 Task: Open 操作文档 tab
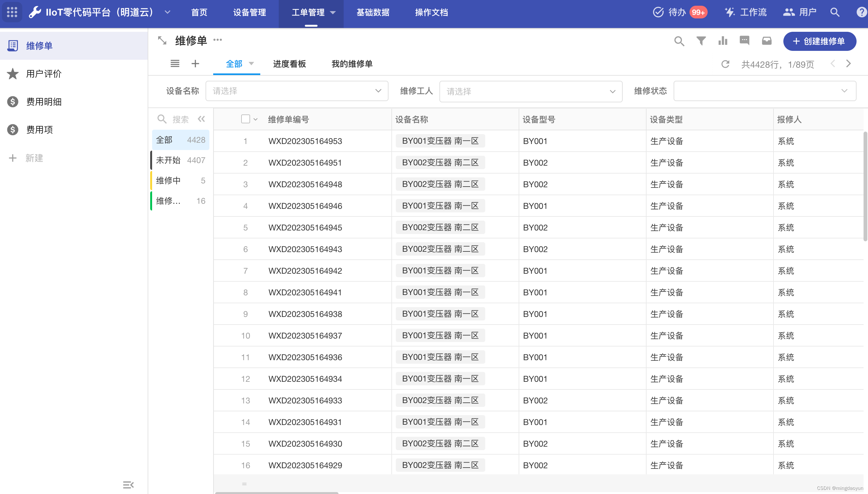[431, 12]
